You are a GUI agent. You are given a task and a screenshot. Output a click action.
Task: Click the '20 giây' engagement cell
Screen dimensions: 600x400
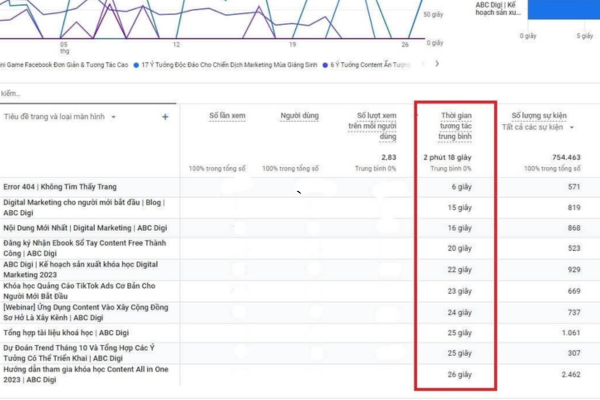coord(460,248)
